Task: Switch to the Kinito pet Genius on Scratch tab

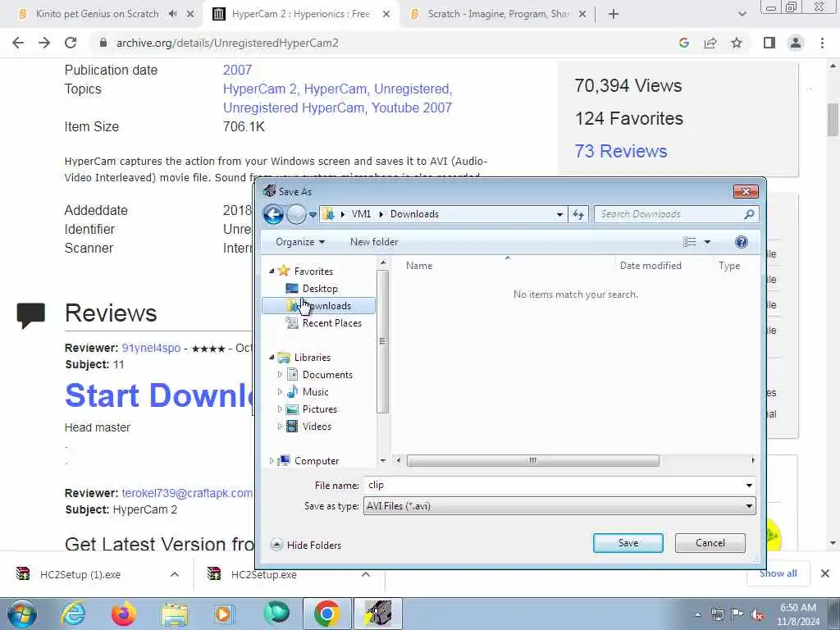Action: [x=97, y=14]
